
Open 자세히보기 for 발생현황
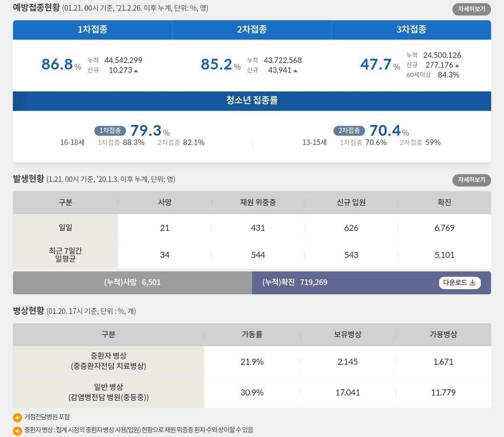(471, 180)
